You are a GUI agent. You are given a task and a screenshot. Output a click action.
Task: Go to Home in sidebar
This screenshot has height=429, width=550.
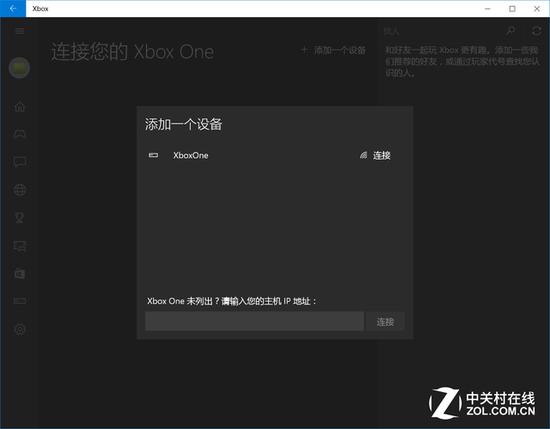[x=20, y=106]
